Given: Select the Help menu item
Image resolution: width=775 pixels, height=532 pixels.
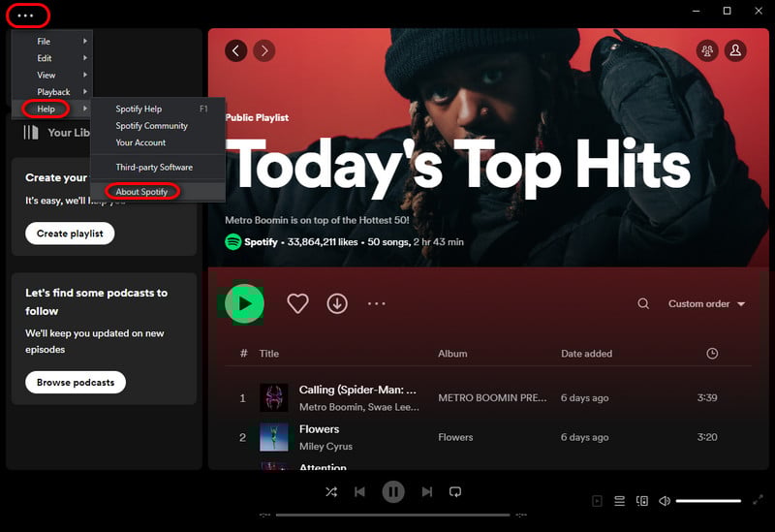Looking at the screenshot, I should 52,109.
